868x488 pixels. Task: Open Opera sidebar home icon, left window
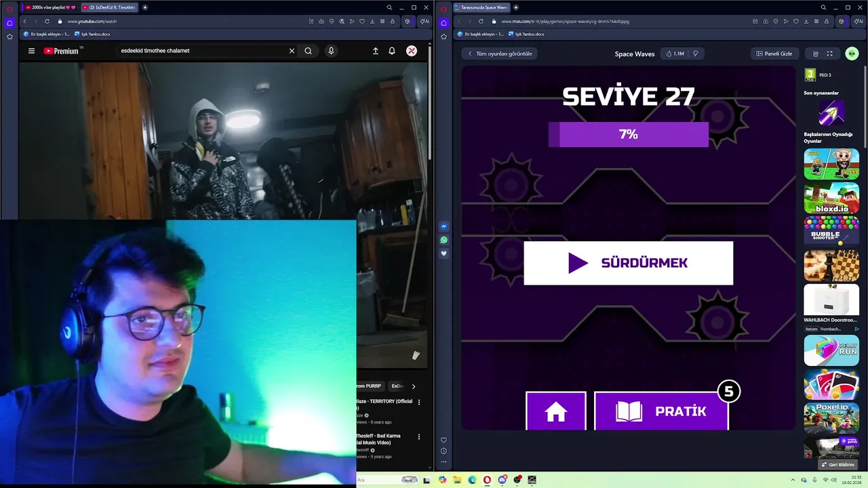pos(9,22)
